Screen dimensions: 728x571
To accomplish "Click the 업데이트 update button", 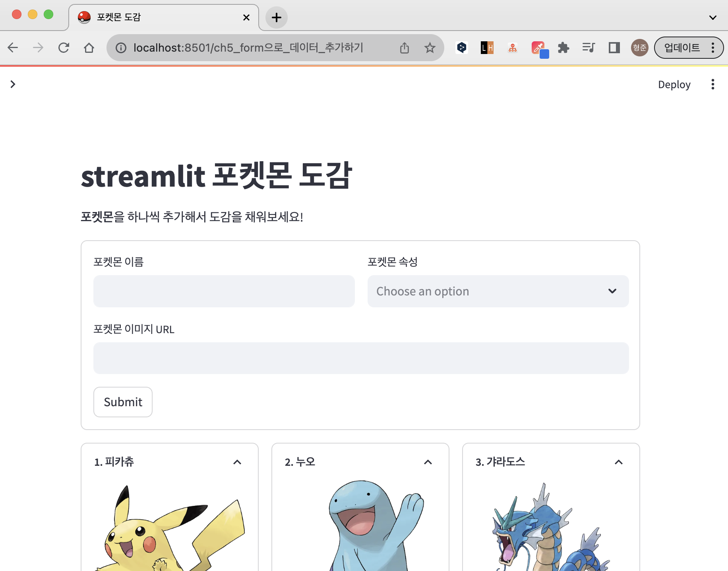I will pos(682,48).
